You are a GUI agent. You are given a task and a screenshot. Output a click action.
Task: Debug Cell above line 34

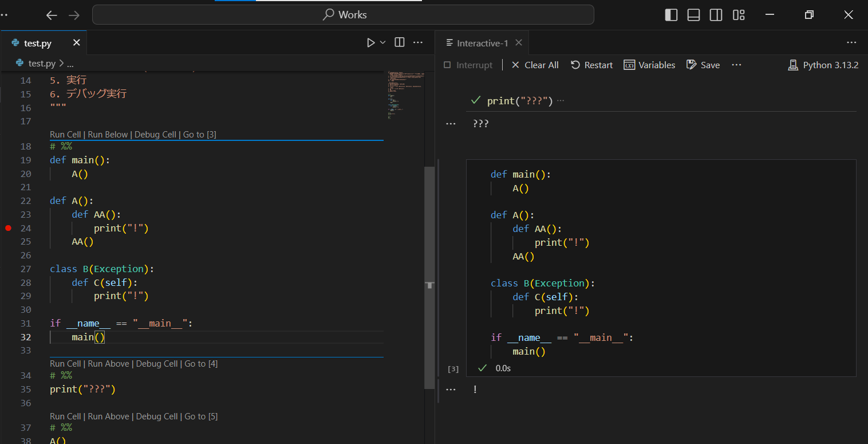click(x=157, y=364)
